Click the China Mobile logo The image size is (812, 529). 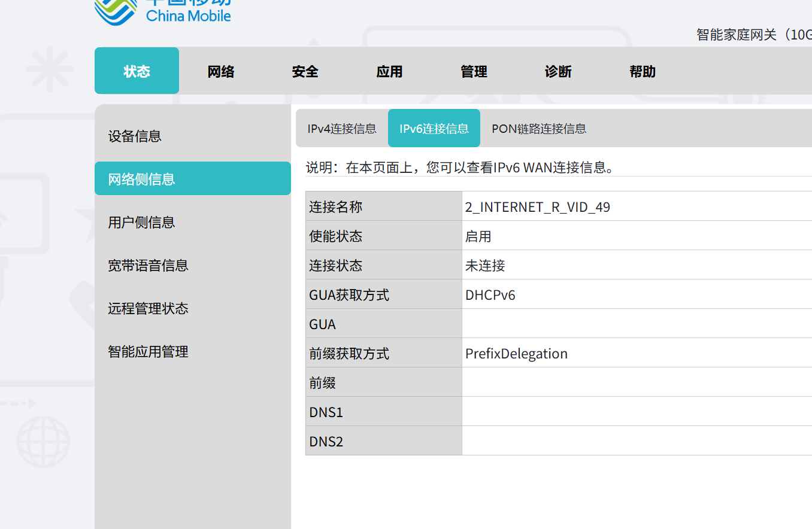click(162, 12)
